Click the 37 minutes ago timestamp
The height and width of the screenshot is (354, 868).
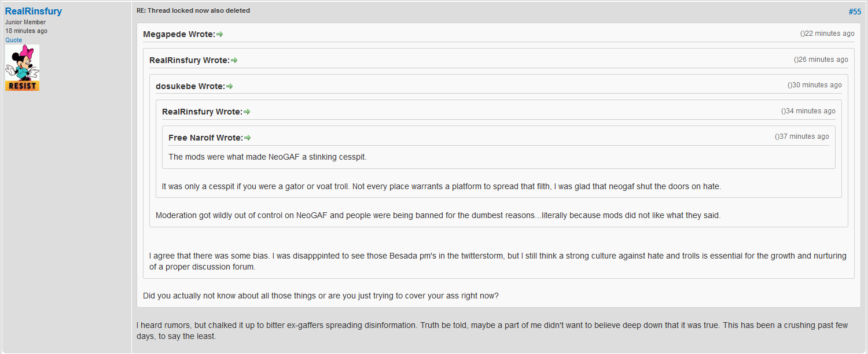(804, 137)
